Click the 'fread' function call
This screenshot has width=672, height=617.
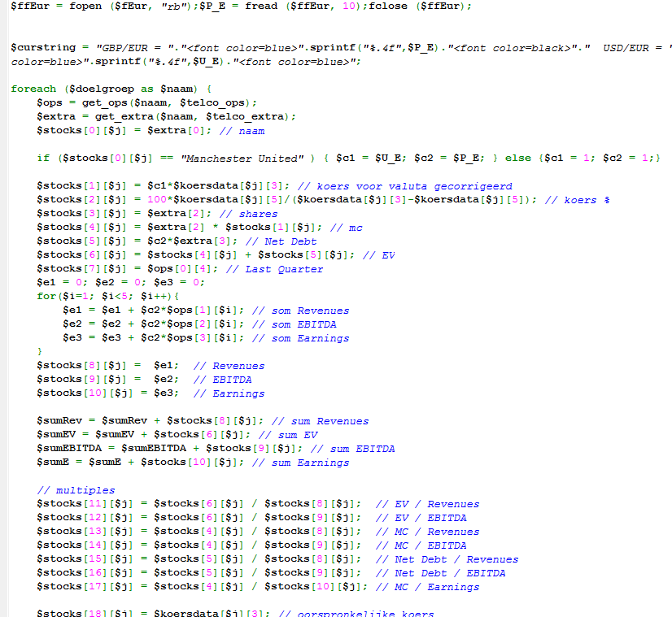pyautogui.click(x=261, y=6)
